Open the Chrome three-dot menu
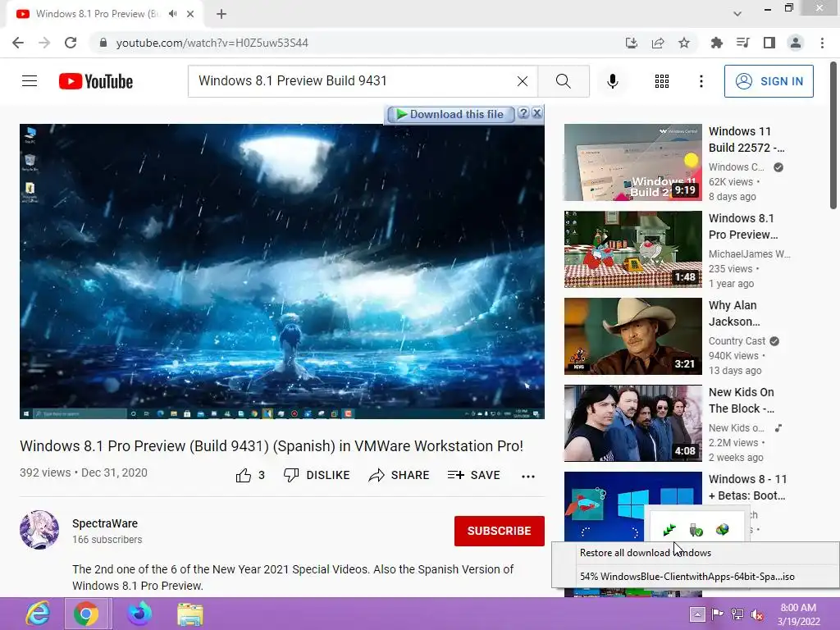The width and height of the screenshot is (840, 630). (x=822, y=43)
